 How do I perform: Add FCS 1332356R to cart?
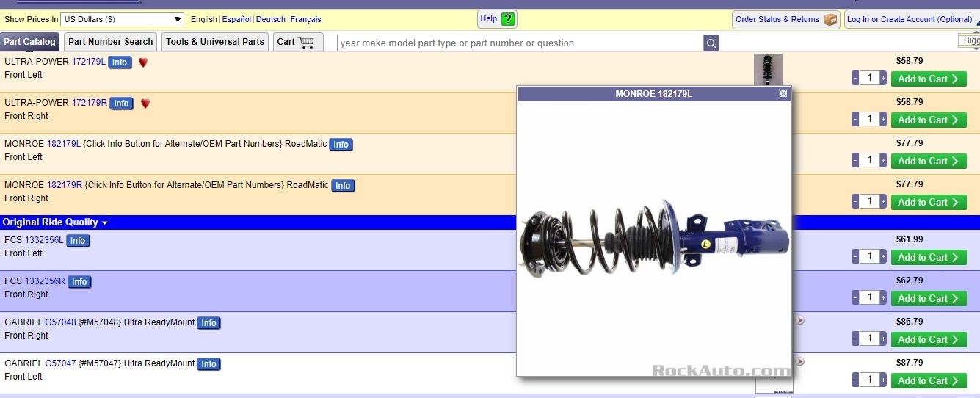929,298
